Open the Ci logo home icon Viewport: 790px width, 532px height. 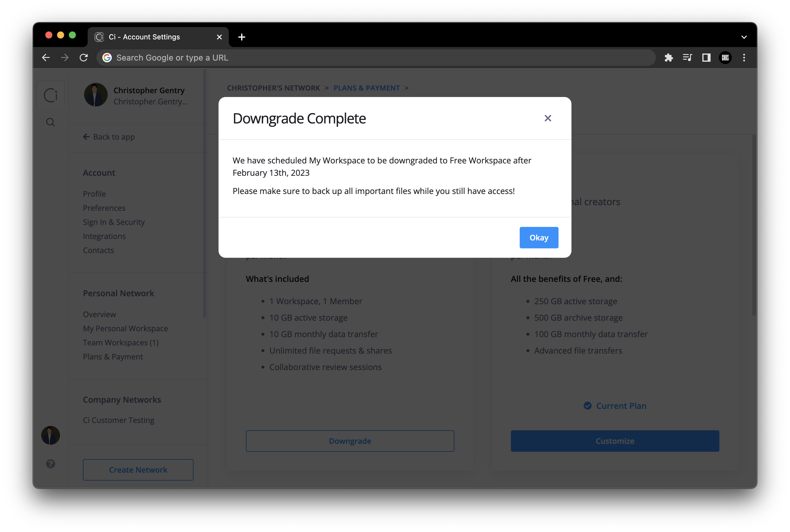point(51,95)
